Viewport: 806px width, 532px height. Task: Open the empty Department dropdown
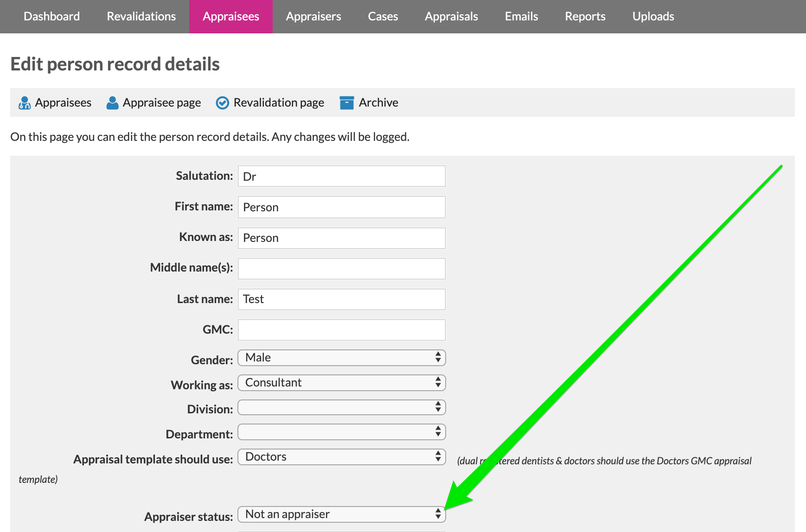(x=342, y=432)
